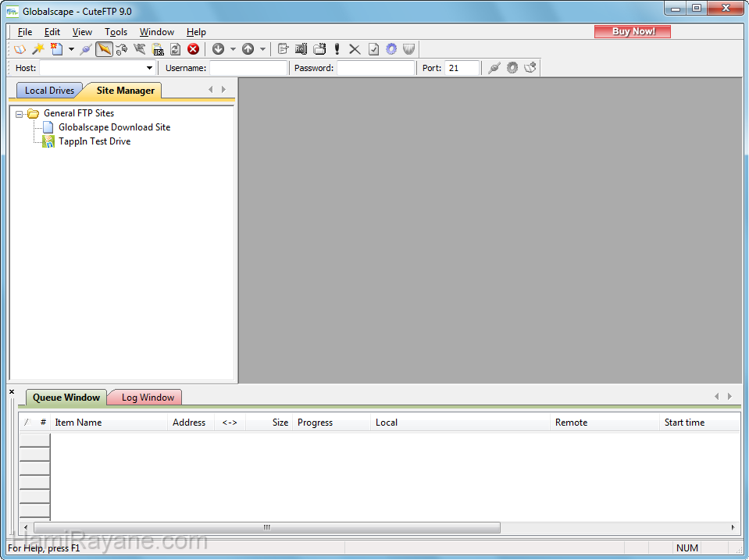749x560 pixels.
Task: Select the Queue Window tab
Action: pos(66,398)
